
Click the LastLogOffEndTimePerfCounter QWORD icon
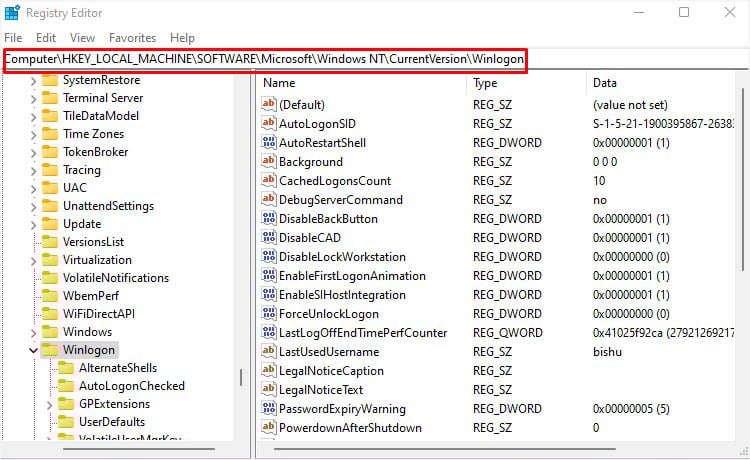point(269,332)
